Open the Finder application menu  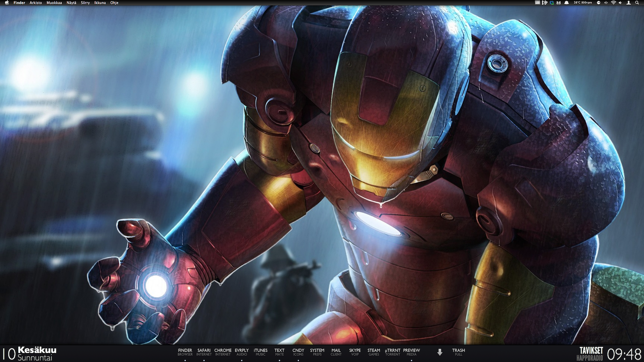click(19, 3)
